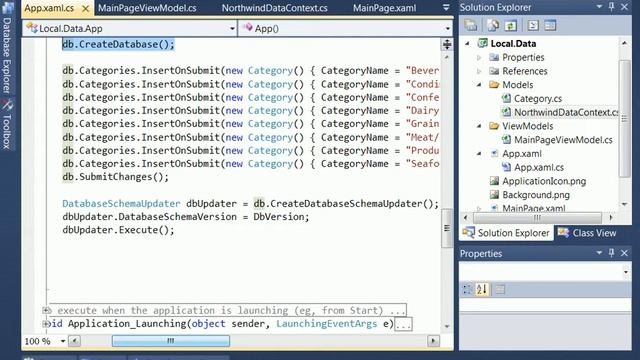The image size is (640, 360).
Task: Click Solution Explorer horizontal scroll right arrow
Action: point(611,218)
